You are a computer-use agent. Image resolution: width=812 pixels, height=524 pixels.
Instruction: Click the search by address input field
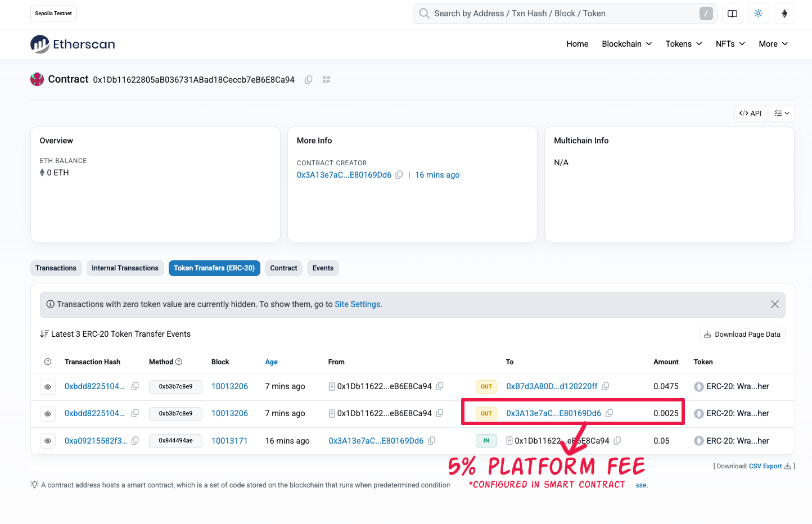tap(565, 13)
